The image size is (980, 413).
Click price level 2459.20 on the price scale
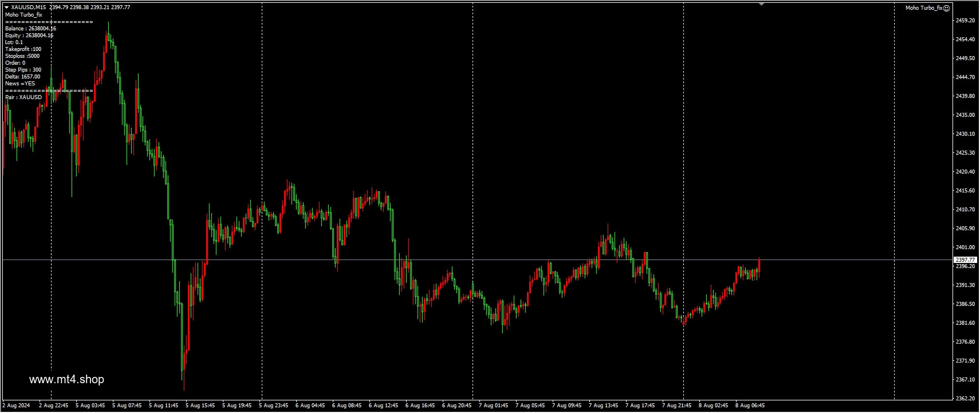click(966, 21)
